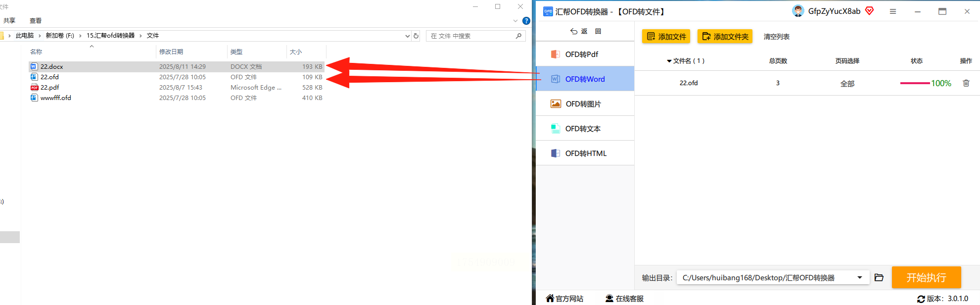Refresh the Explorer address bar
Image resolution: width=980 pixels, height=305 pixels.
(x=416, y=36)
